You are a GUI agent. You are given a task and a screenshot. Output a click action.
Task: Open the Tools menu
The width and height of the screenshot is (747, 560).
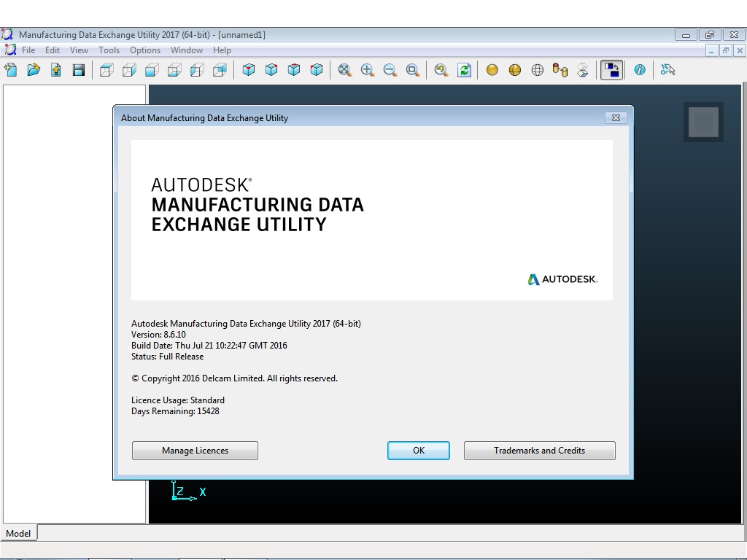109,50
